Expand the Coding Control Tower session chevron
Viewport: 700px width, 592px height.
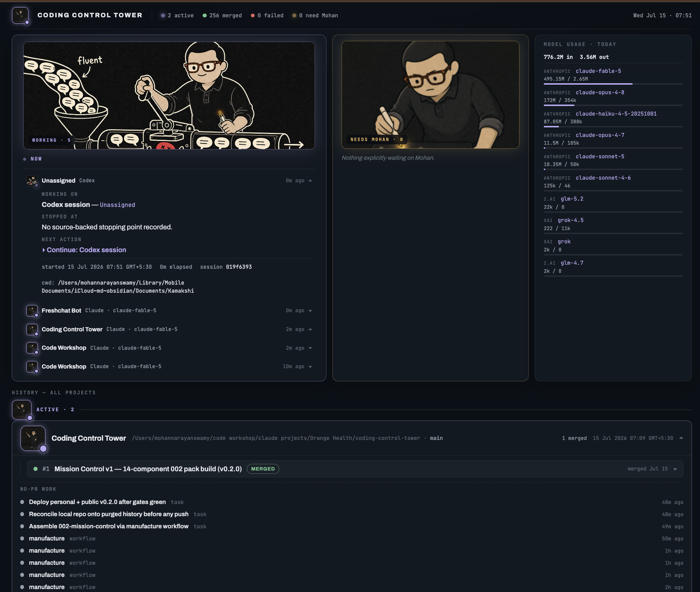pyautogui.click(x=310, y=330)
